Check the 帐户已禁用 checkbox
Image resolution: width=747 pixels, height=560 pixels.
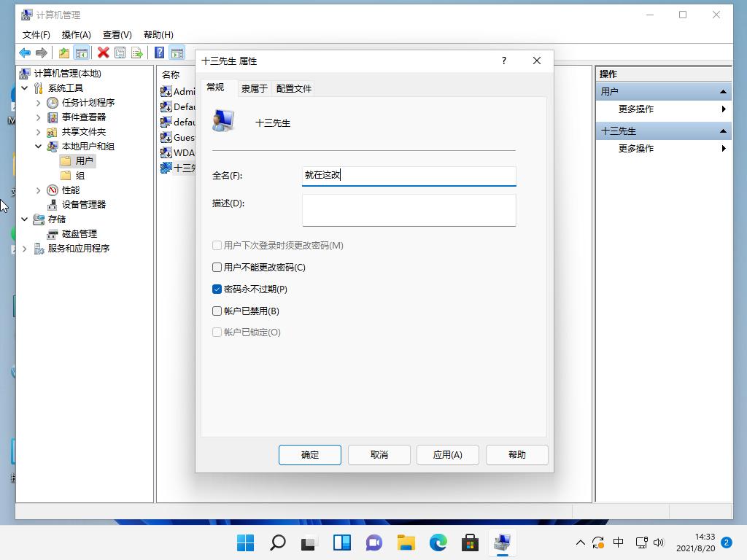click(x=217, y=311)
